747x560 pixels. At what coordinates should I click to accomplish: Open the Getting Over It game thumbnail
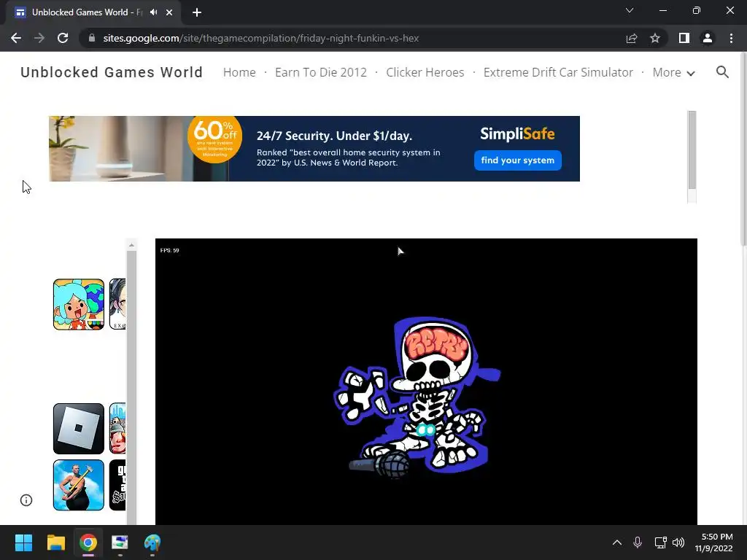[79, 485]
